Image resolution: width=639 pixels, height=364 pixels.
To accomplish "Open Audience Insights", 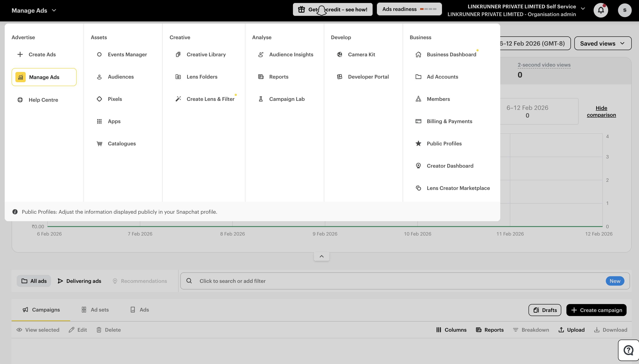I will pyautogui.click(x=291, y=54).
